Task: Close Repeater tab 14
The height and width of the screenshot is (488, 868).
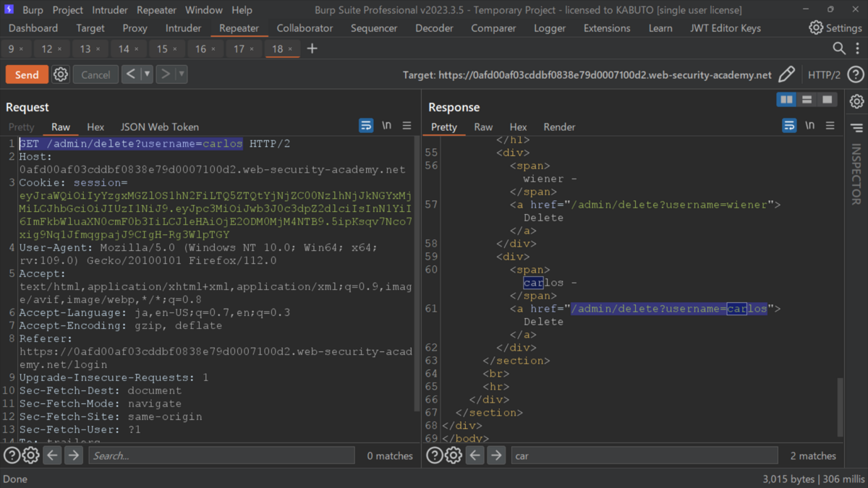Action: (x=136, y=49)
